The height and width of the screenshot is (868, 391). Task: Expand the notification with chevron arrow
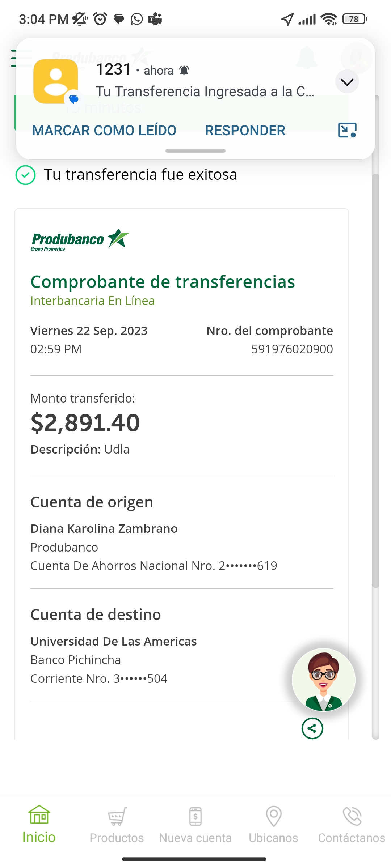[347, 82]
